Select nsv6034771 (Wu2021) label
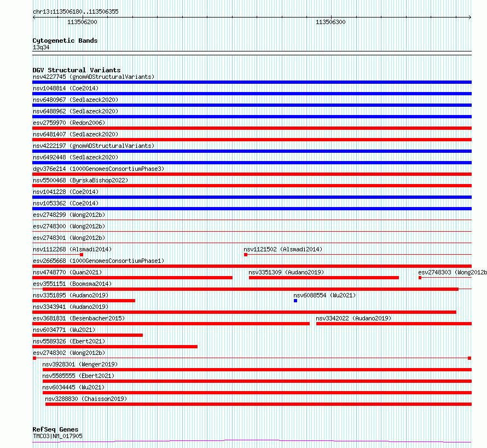This screenshot has height=448, width=487. 64,330
